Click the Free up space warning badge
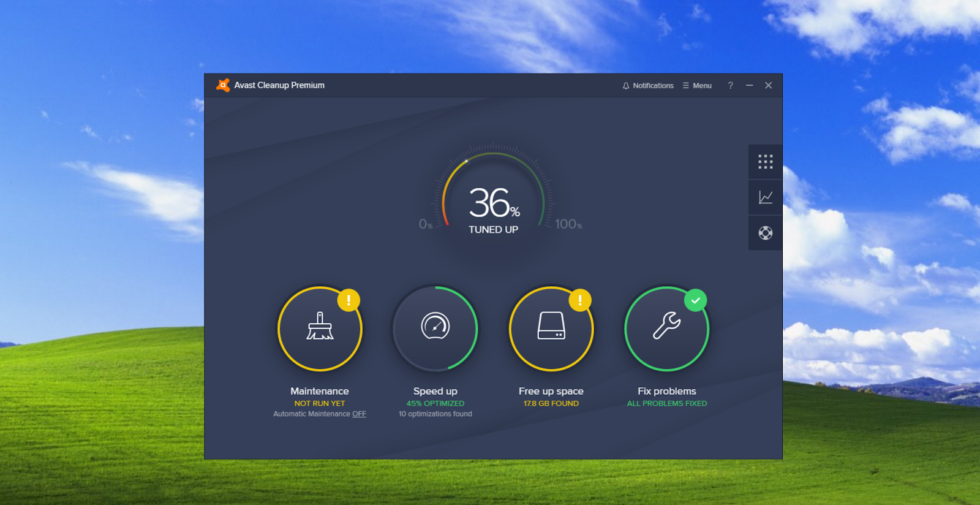The width and height of the screenshot is (980, 505). point(580,300)
